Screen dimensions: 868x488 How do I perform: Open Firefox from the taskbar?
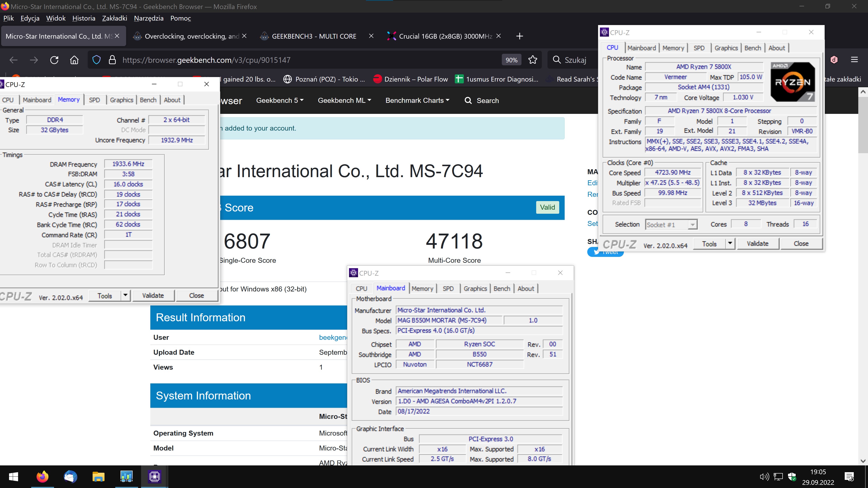click(42, 476)
